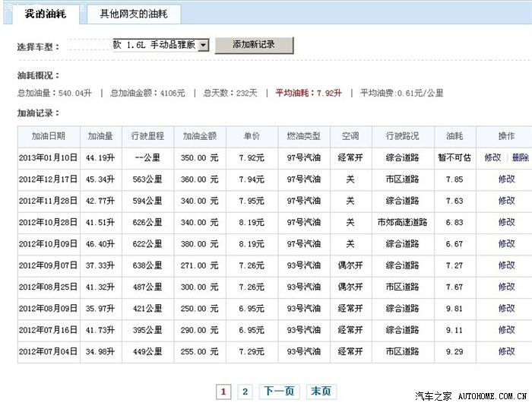Click 修改 for the 2012年10月28日 row
532x403 pixels.
(507, 222)
